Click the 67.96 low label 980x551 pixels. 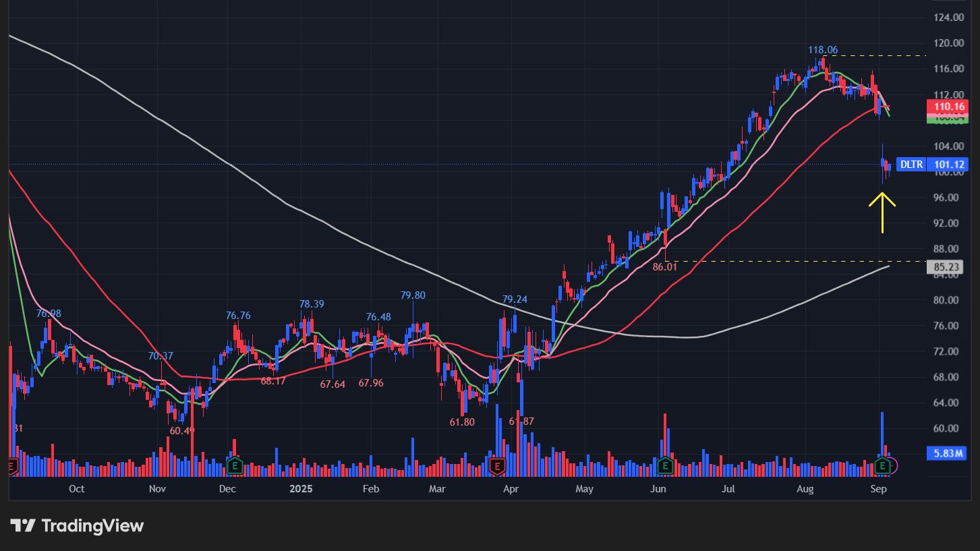point(371,383)
